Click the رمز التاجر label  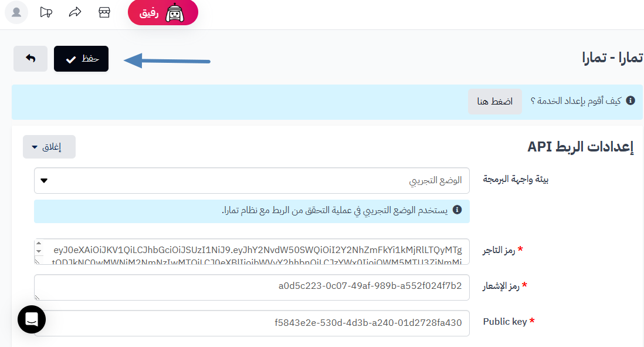coord(499,250)
